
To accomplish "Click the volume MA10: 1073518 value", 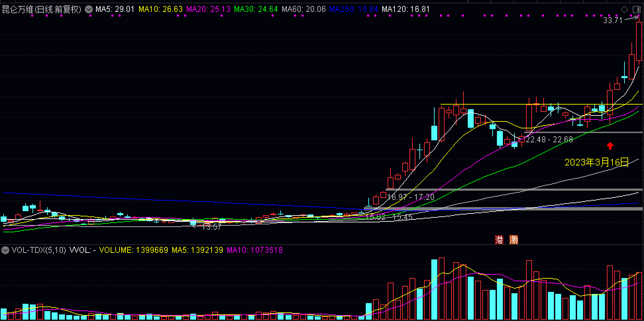I will pos(255,250).
